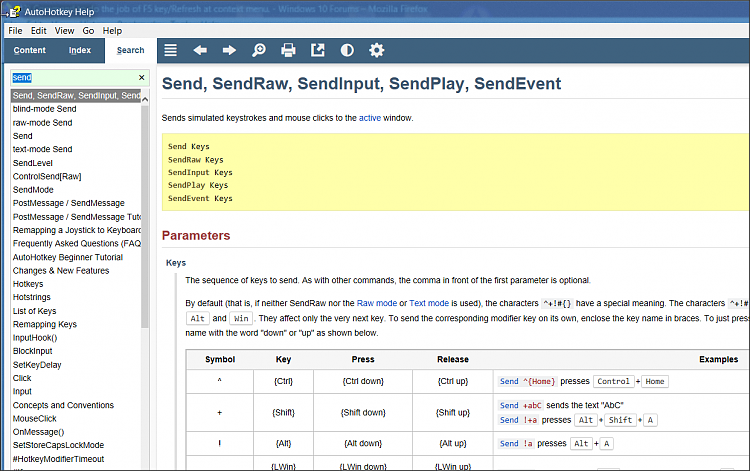Switch to the Index tab
This screenshot has height=471, width=750.
coord(80,50)
